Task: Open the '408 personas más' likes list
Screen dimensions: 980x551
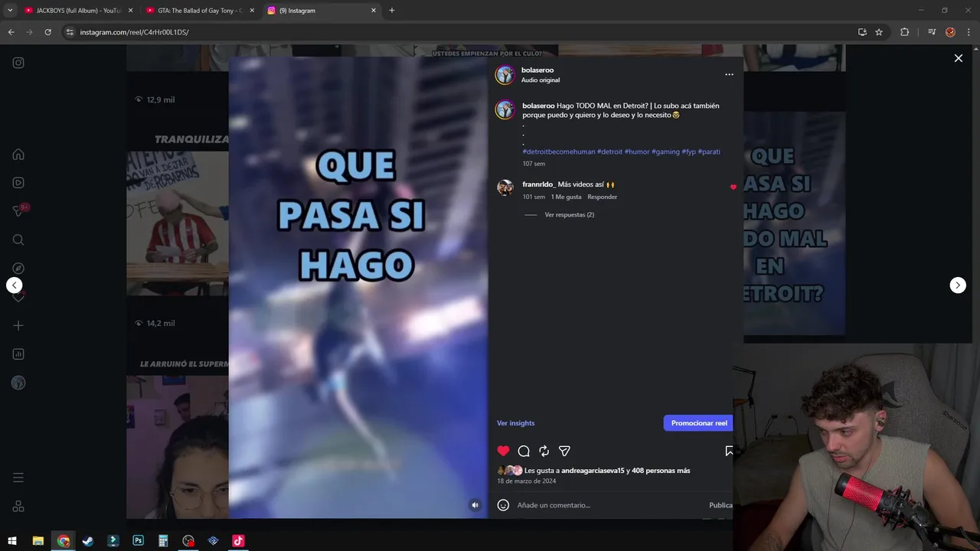Action: coord(661,471)
